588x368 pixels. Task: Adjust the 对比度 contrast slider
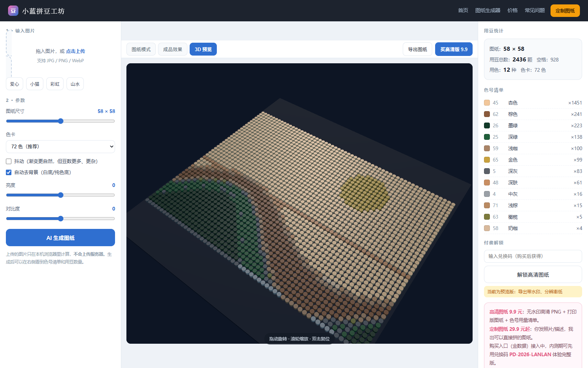pyautogui.click(x=60, y=219)
